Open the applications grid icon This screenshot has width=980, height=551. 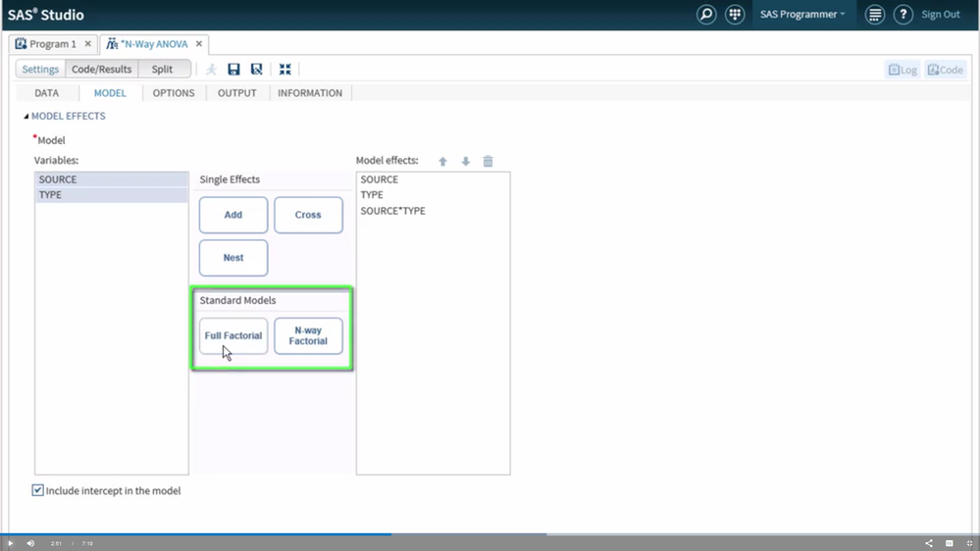(735, 15)
